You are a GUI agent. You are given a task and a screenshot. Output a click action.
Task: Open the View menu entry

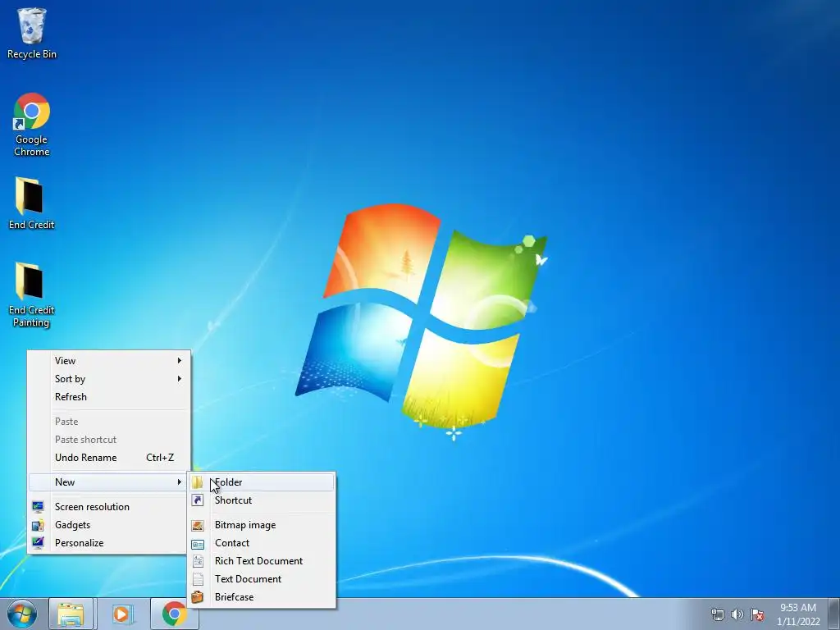109,361
